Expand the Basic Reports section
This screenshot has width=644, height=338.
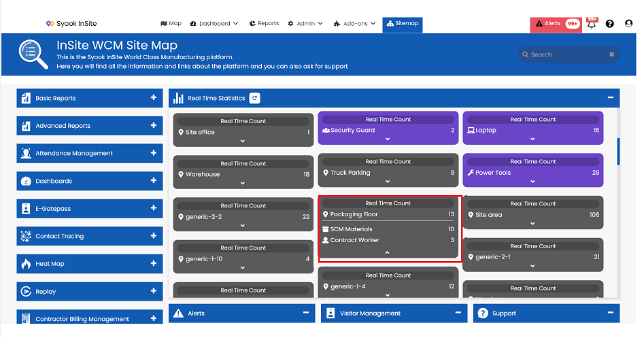[153, 97]
